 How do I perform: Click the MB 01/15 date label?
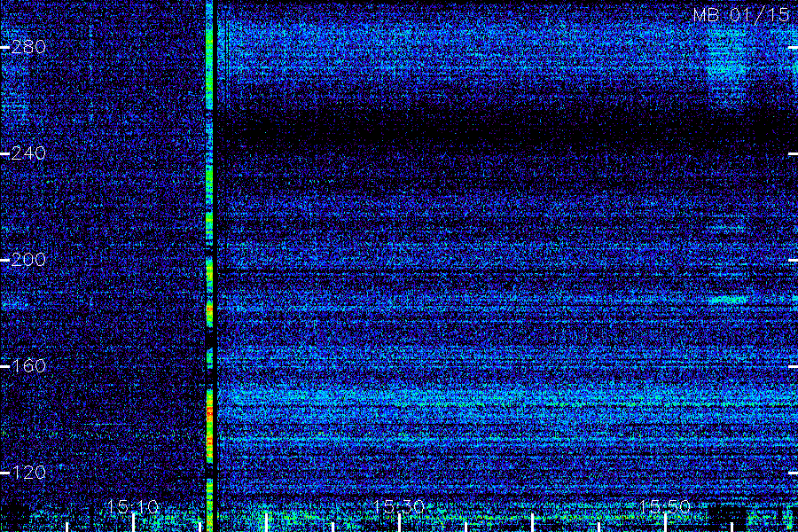(741, 15)
